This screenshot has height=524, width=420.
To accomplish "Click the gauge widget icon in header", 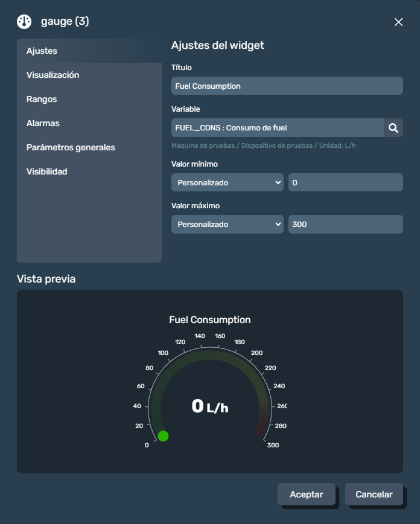I will [x=24, y=22].
